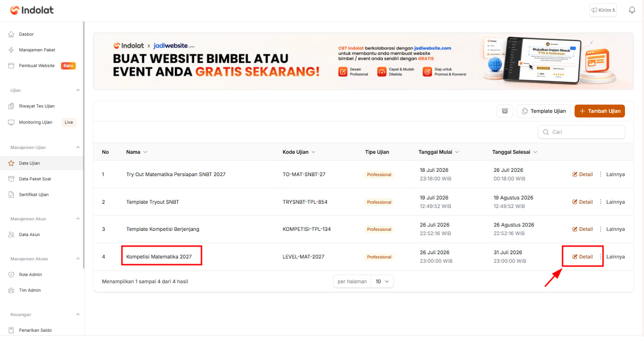Viewport: 644px width, 337px height.
Task: Click the Indolat logo in header
Action: pyautogui.click(x=32, y=10)
